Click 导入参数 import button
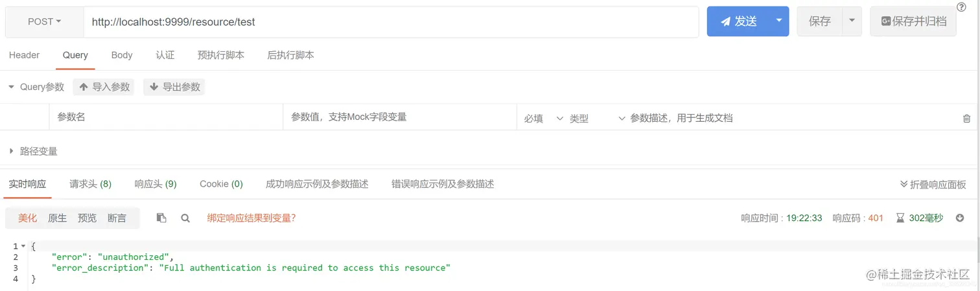Screen dimensions: 980x291 click(104, 87)
